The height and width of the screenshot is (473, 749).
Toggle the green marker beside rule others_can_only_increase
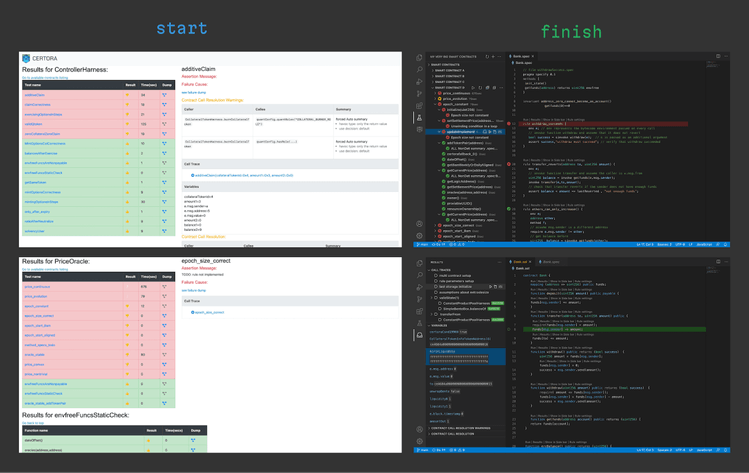pyautogui.click(x=509, y=209)
